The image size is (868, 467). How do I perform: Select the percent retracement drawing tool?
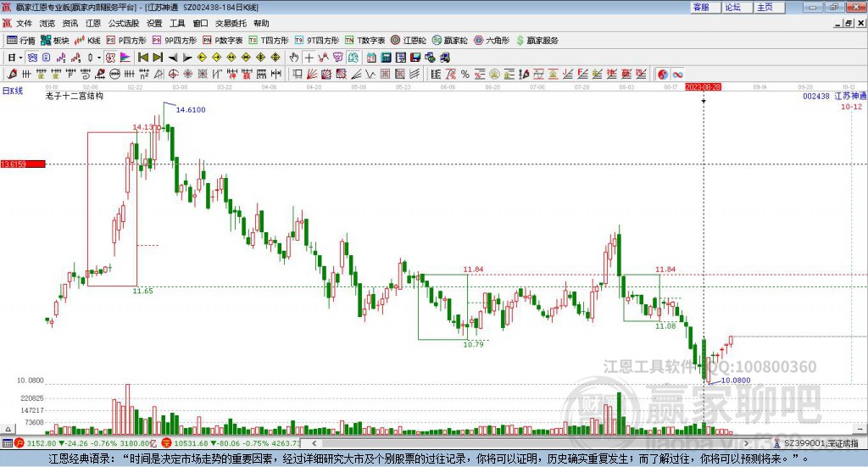[465, 74]
